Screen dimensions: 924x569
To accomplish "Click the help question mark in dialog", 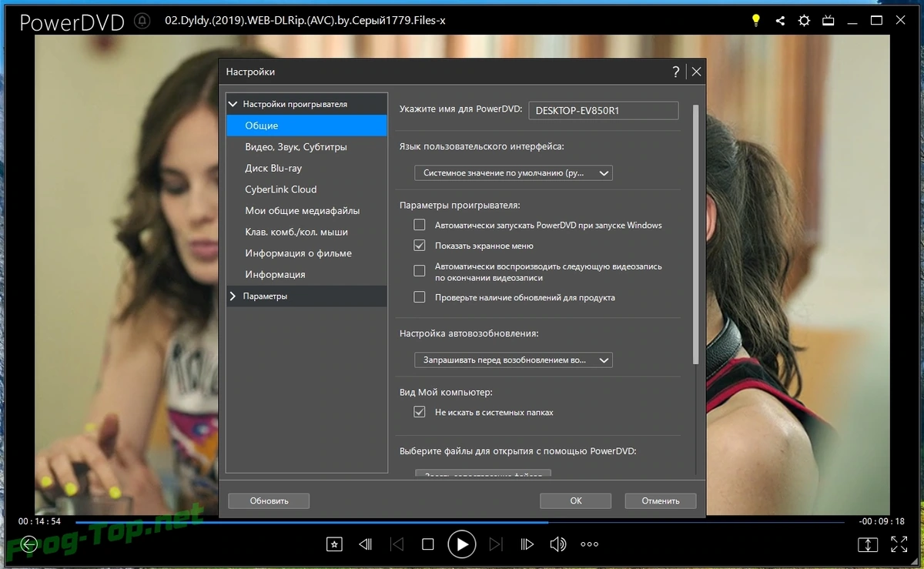I will click(676, 72).
